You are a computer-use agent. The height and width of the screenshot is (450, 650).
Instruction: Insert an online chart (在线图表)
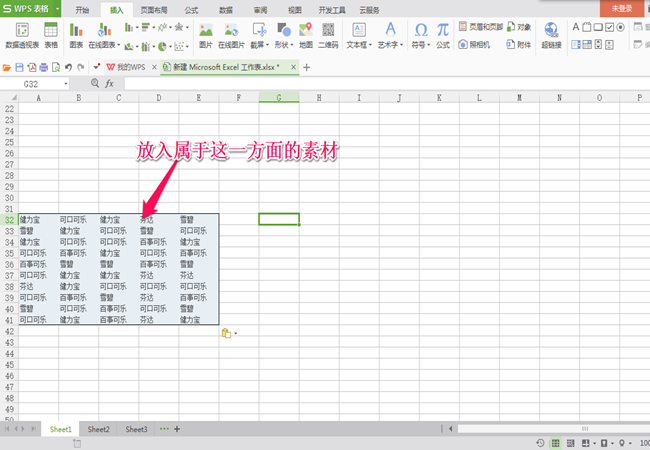pos(104,36)
